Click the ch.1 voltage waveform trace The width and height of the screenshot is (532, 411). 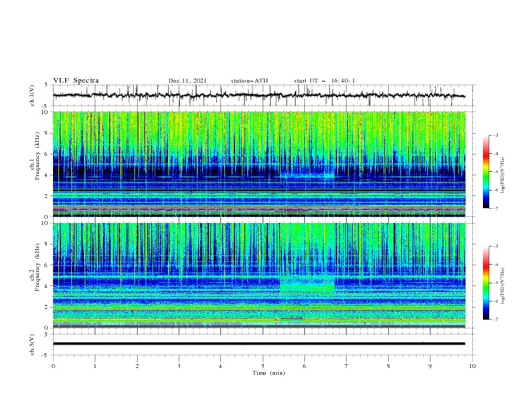point(259,95)
